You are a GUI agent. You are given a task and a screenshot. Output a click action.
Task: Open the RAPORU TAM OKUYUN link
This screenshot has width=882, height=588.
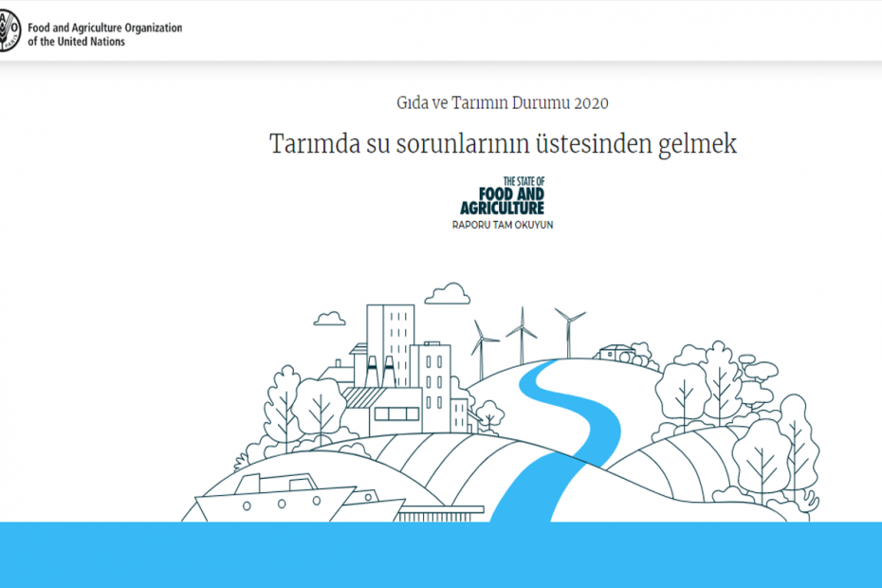[503, 225]
